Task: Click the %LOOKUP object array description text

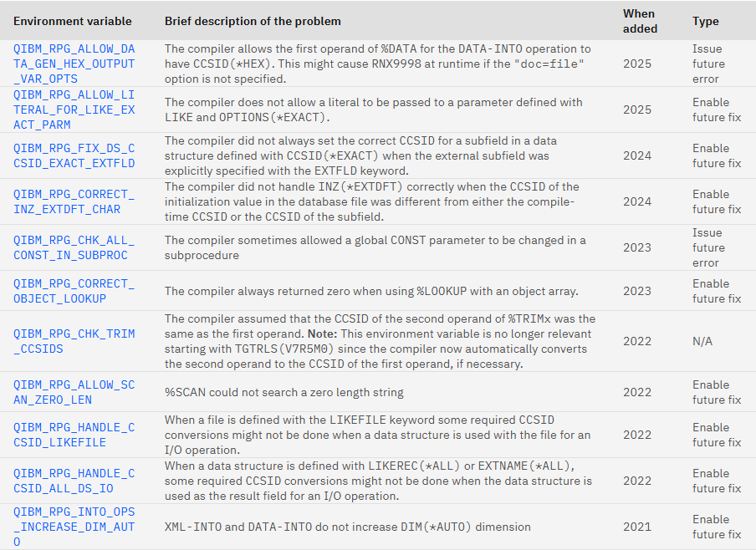Action: [371, 291]
